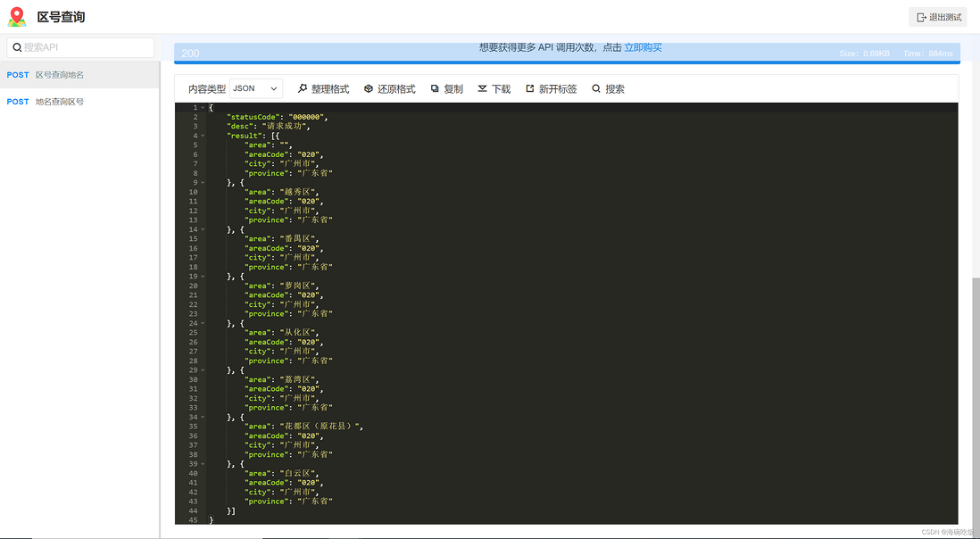Click the Time: 884ms text
This screenshot has height=539, width=980.
tap(927, 54)
